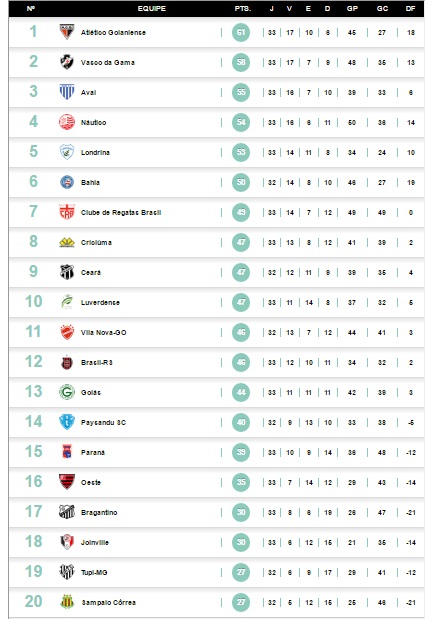Click the EQUIPE column header
This screenshot has width=438, height=619.
(x=152, y=8)
